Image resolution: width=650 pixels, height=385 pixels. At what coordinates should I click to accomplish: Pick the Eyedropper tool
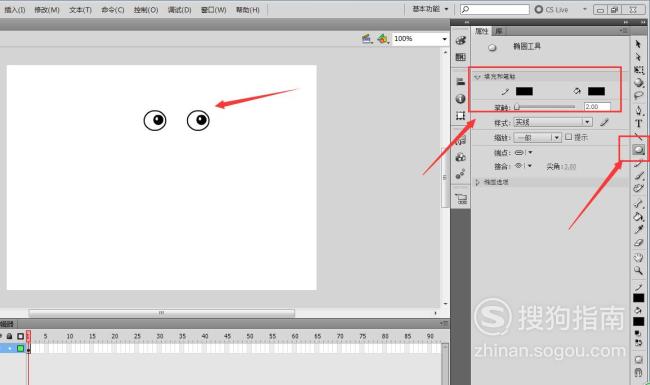click(638, 230)
